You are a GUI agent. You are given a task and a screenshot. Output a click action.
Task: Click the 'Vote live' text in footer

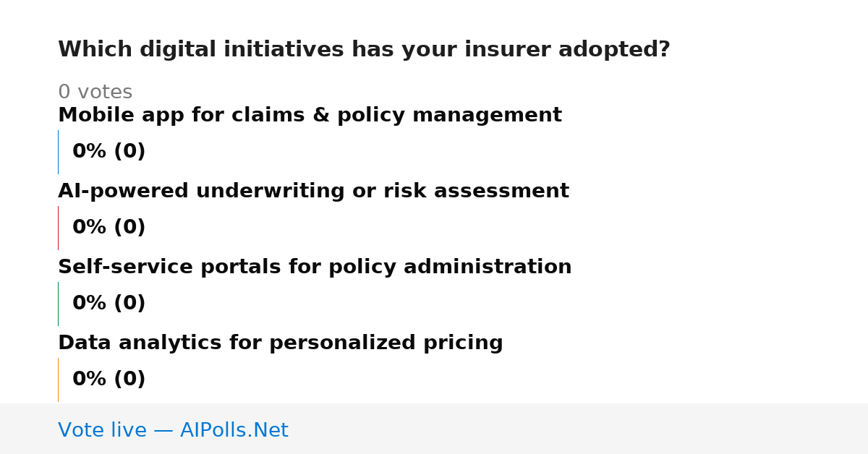(x=102, y=431)
